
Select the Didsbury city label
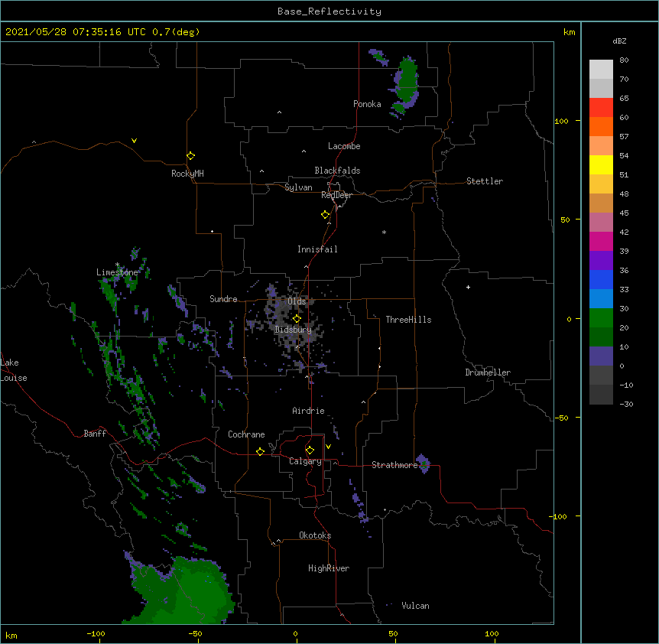tap(293, 330)
